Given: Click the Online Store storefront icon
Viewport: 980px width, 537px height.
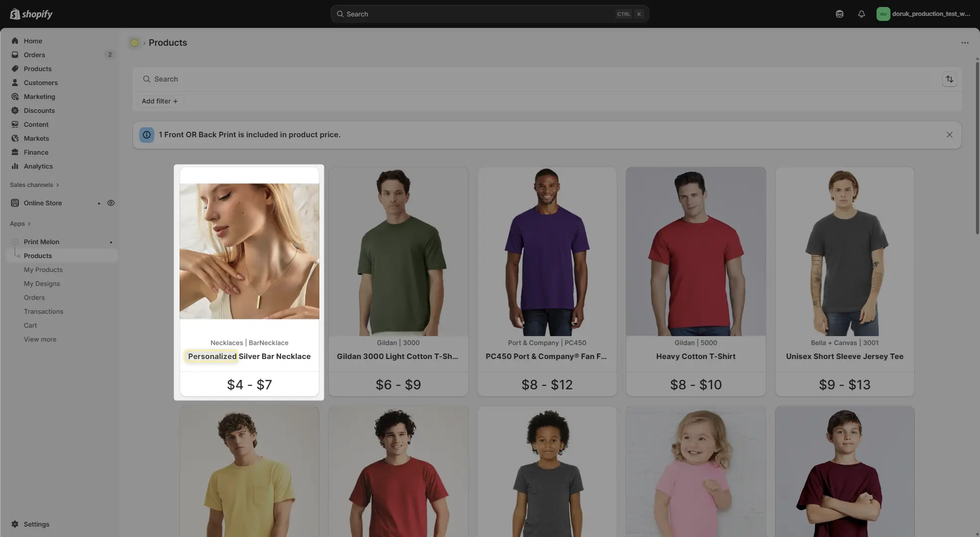Looking at the screenshot, I should coord(15,203).
